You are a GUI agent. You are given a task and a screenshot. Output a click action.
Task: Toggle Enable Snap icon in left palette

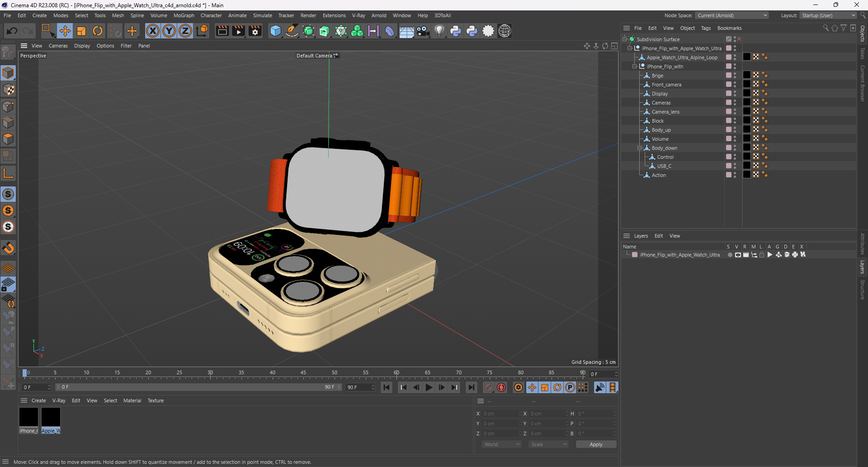pyautogui.click(x=8, y=194)
